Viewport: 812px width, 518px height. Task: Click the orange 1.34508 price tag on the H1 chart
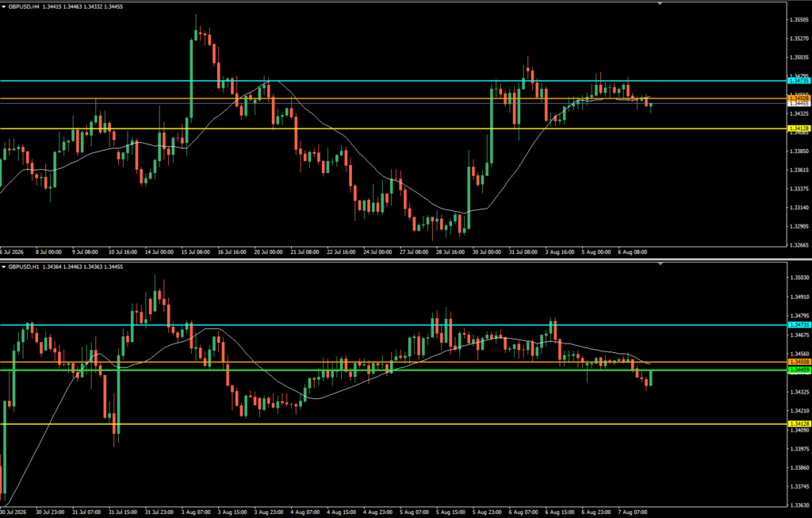tap(799, 362)
